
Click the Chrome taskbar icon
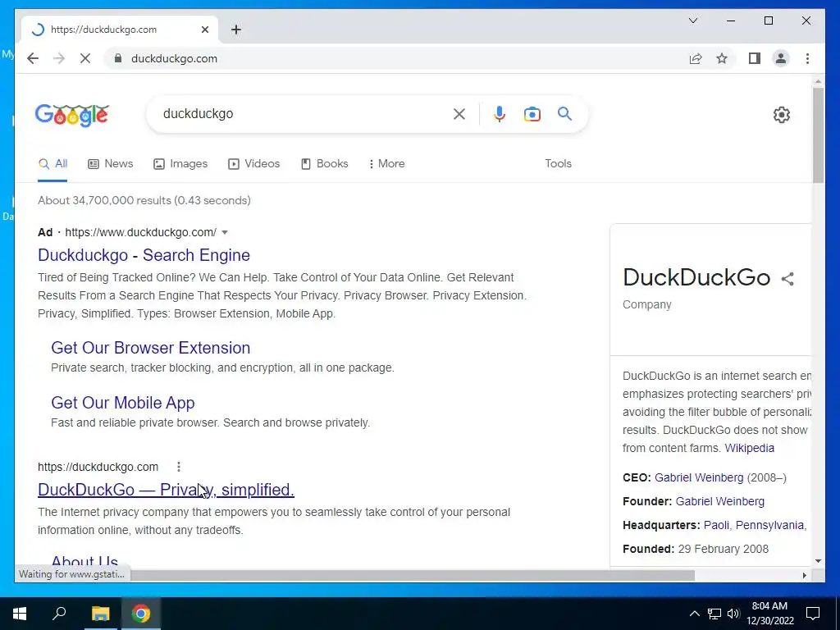tap(141, 614)
